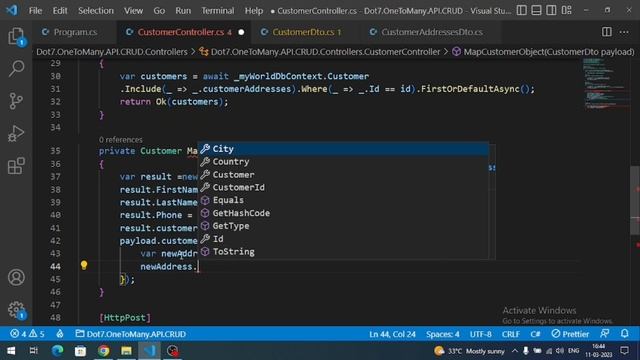Open the Windows Start button
This screenshot has height=360, width=640.
pos(11,351)
